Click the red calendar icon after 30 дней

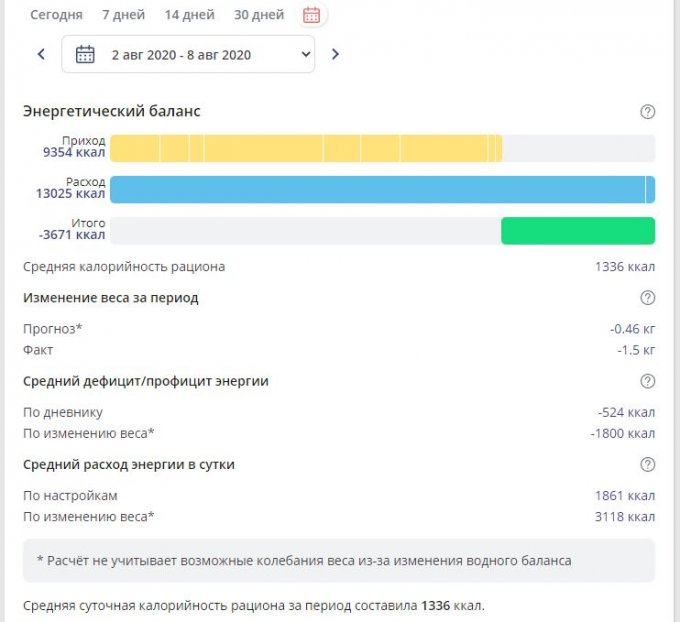(x=312, y=15)
